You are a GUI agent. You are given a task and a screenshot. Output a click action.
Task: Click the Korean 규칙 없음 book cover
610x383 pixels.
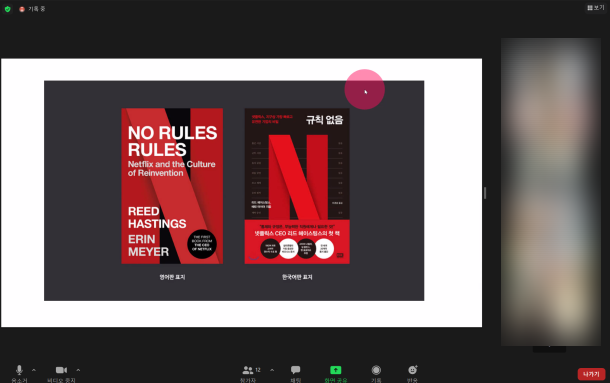point(297,186)
